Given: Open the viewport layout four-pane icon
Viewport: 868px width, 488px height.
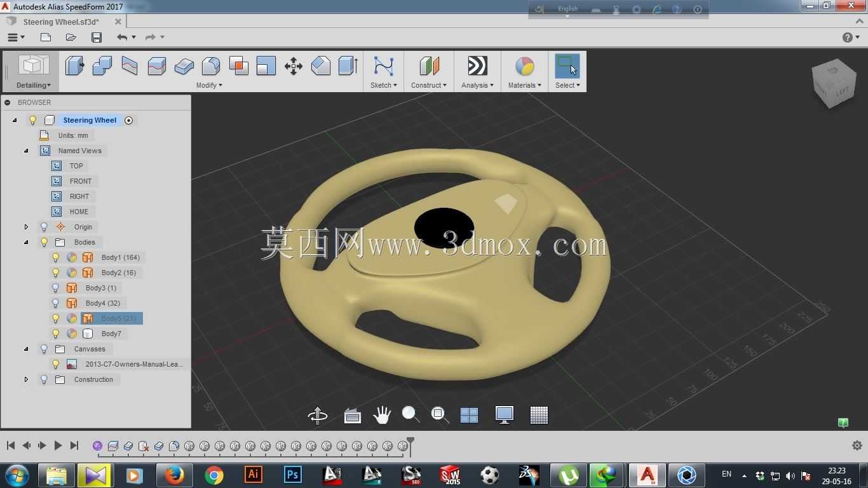Looking at the screenshot, I should pos(469,415).
